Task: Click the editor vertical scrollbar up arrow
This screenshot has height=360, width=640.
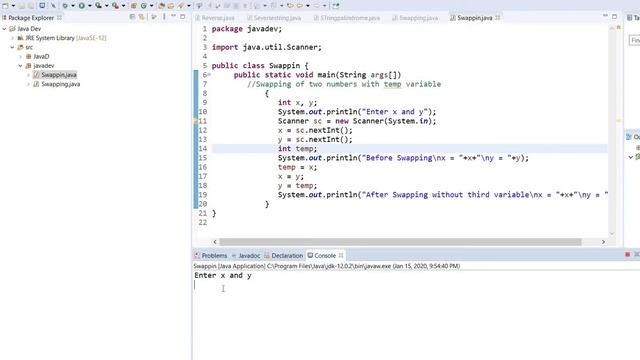Action: (x=612, y=28)
